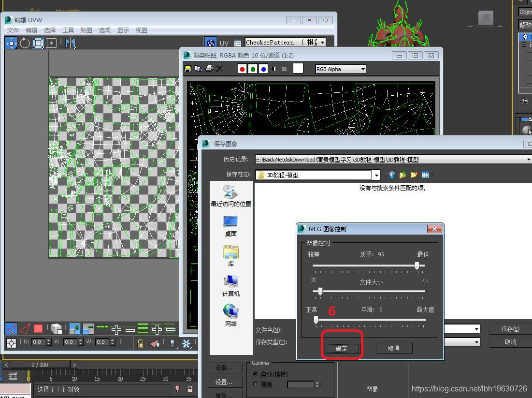Click the 文件大小 slider handle
Image resolution: width=532 pixels, height=398 pixels.
pyautogui.click(x=320, y=292)
